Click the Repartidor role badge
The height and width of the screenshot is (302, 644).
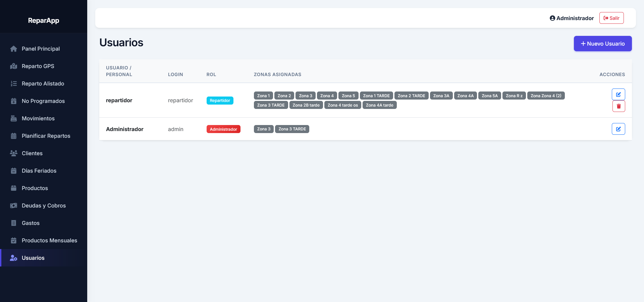coord(220,101)
